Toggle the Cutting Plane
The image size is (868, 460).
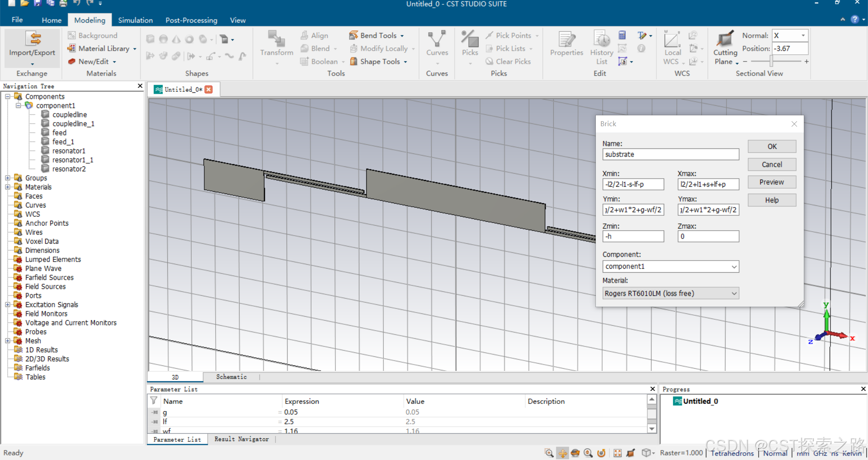click(x=725, y=47)
